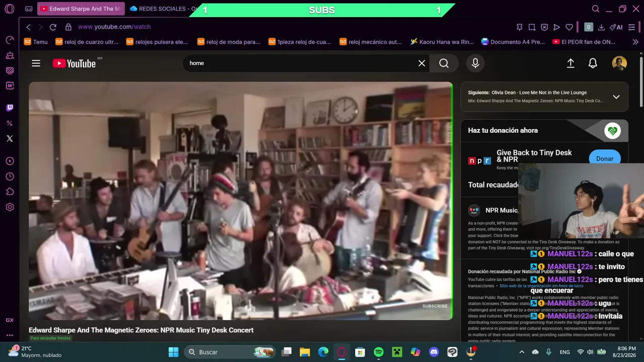Screen dimensions: 644x362
Task: Open sidebar three-dots setup menu
Action: (x=10, y=335)
